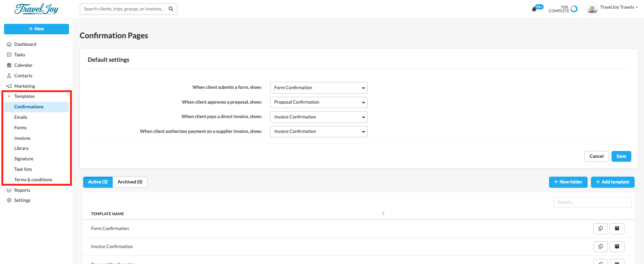
Task: Open the Reports page
Action: click(x=22, y=190)
